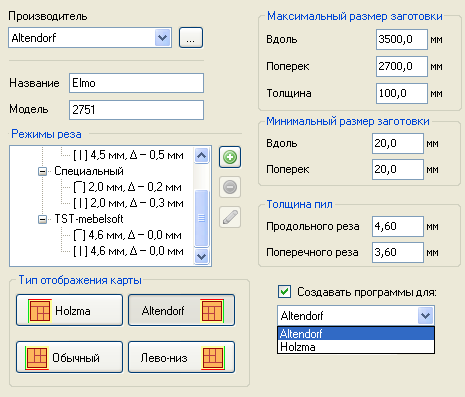
Task: Select the bracket 4,6 мм, Δ – 0,0 мм row under TST-mebelsoft
Action: 127,235
